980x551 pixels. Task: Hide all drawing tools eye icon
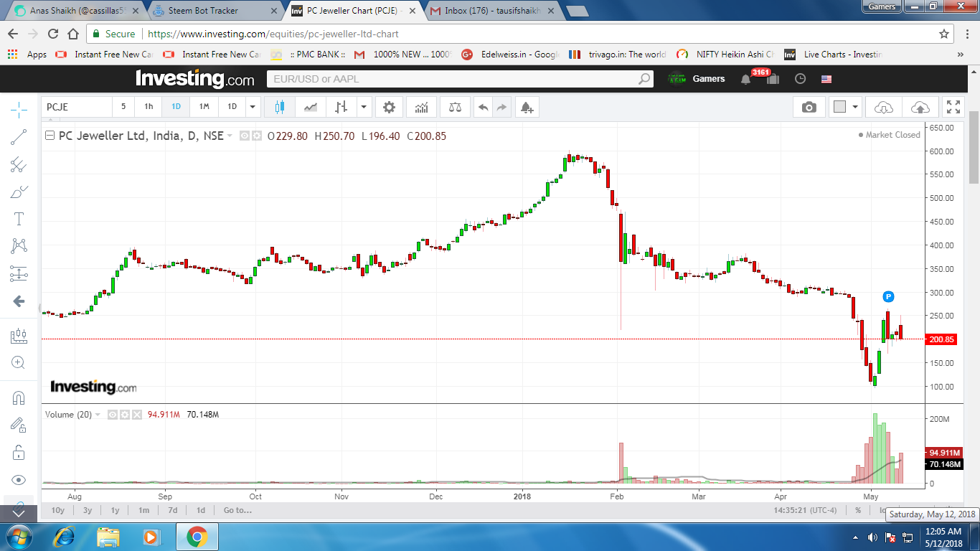coord(19,479)
